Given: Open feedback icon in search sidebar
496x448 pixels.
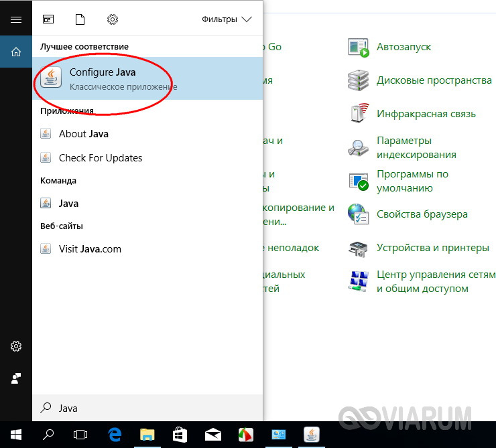Looking at the screenshot, I should 16,378.
